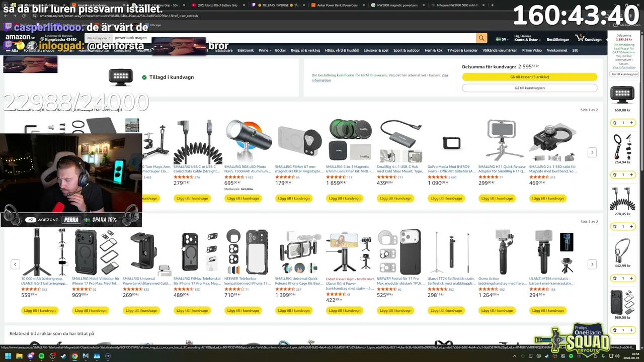
Task: Open Välkända varumärken in navigation
Action: [x=500, y=50]
